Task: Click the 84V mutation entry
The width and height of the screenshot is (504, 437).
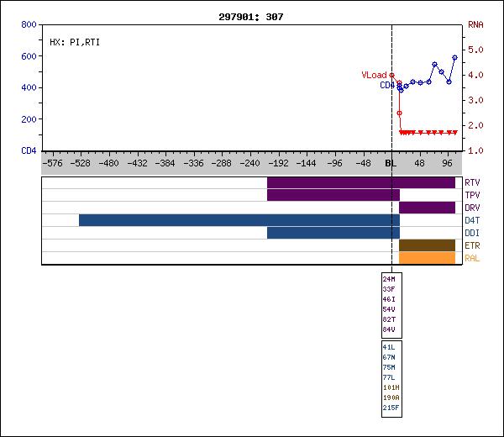Action: tap(388, 329)
